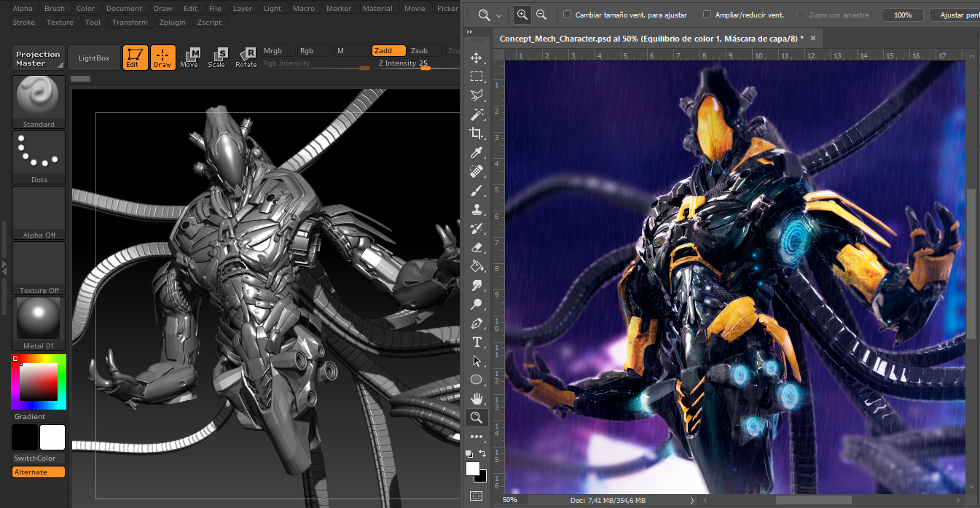Swap foreground and background colors arrows
Image resolution: width=980 pixels, height=508 pixels.
point(482,453)
